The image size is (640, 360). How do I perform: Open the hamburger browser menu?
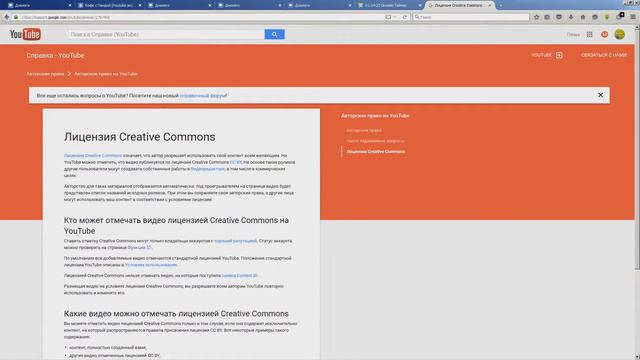(633, 17)
